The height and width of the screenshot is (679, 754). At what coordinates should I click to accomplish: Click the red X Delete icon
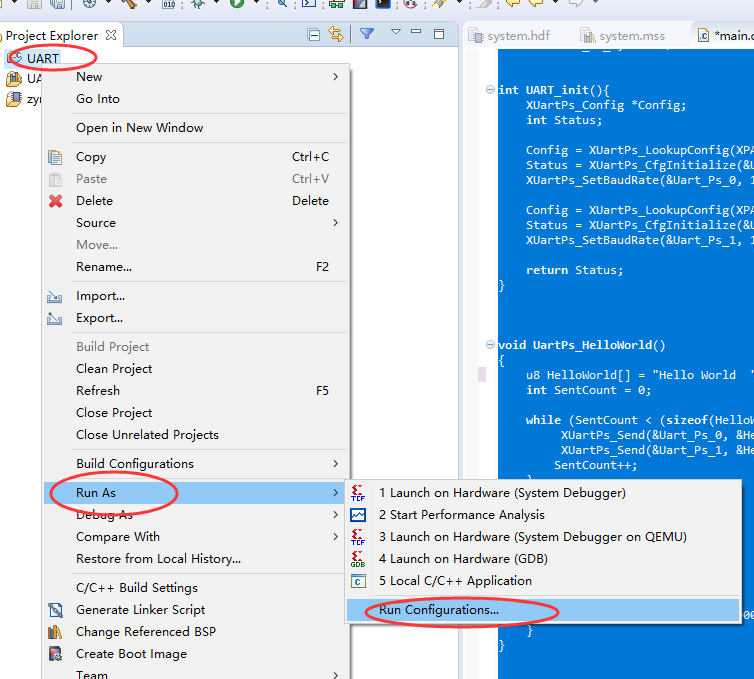tap(55, 201)
